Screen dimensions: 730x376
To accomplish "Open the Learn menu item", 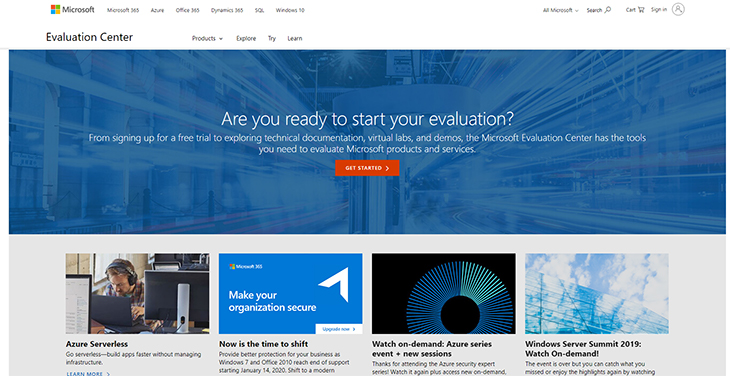I will (x=295, y=39).
